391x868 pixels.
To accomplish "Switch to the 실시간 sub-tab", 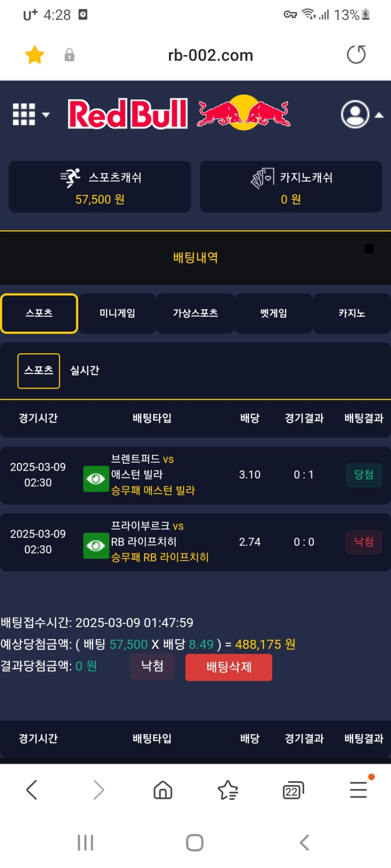I will pyautogui.click(x=85, y=371).
